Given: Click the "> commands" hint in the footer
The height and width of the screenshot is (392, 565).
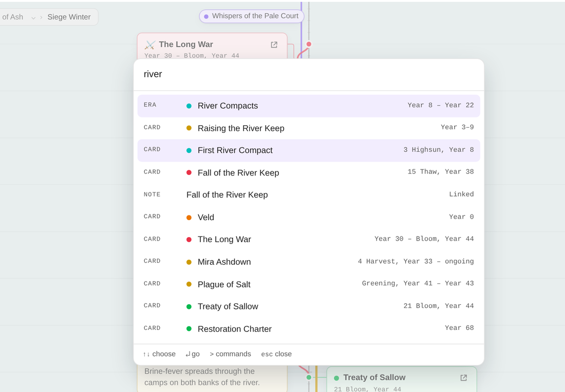Looking at the screenshot, I should point(230,354).
